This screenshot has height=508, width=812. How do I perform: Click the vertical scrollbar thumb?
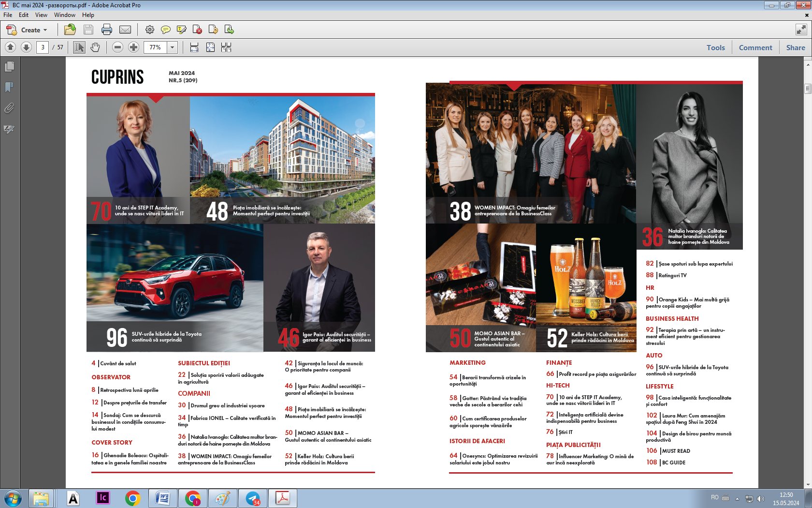[x=808, y=89]
